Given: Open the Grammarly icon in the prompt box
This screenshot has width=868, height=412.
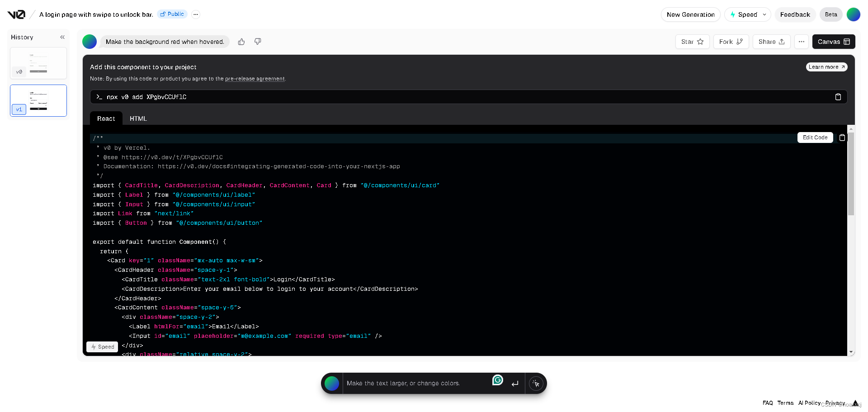Looking at the screenshot, I should coord(497,380).
